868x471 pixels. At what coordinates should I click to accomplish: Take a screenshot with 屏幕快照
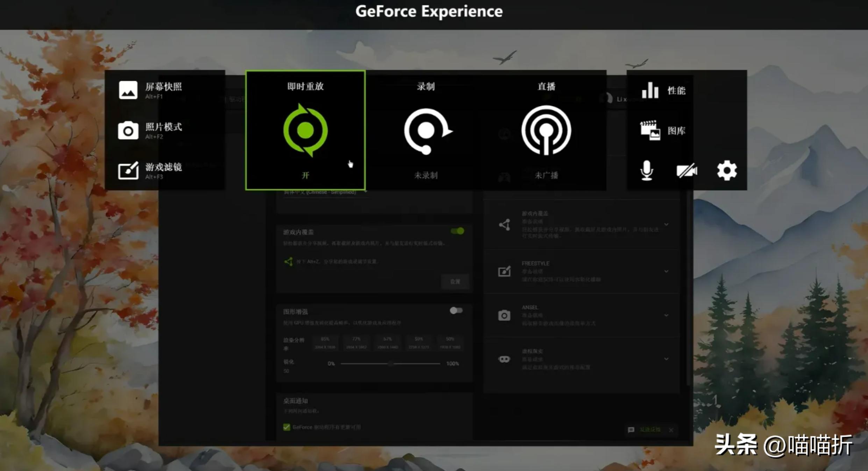coord(150,90)
